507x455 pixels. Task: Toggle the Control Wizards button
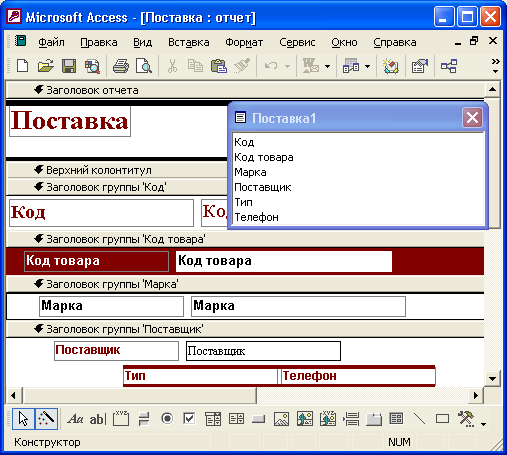[x=46, y=419]
